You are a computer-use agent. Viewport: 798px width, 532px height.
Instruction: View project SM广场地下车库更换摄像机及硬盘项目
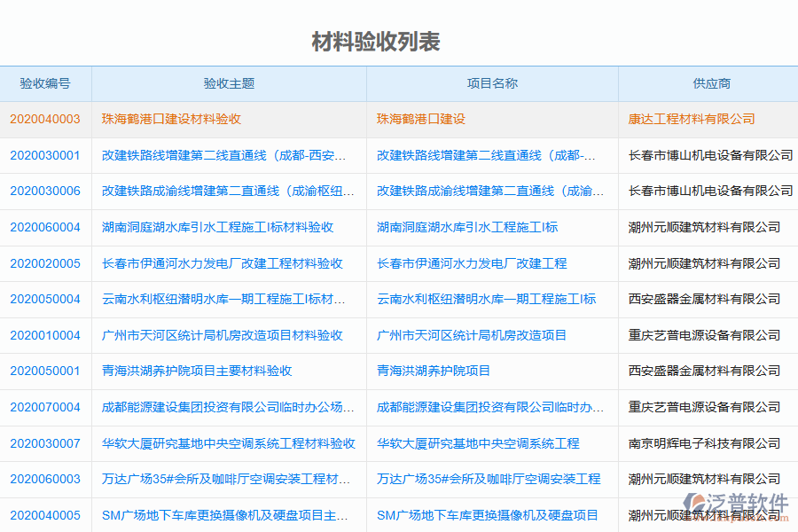(x=490, y=516)
